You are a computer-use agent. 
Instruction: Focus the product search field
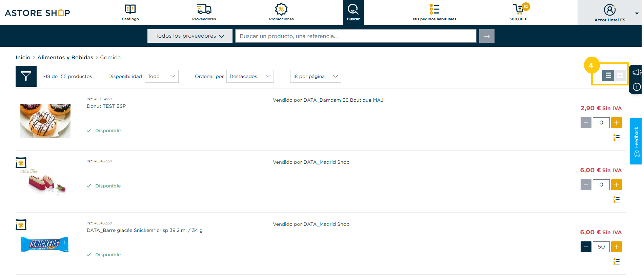(x=356, y=36)
